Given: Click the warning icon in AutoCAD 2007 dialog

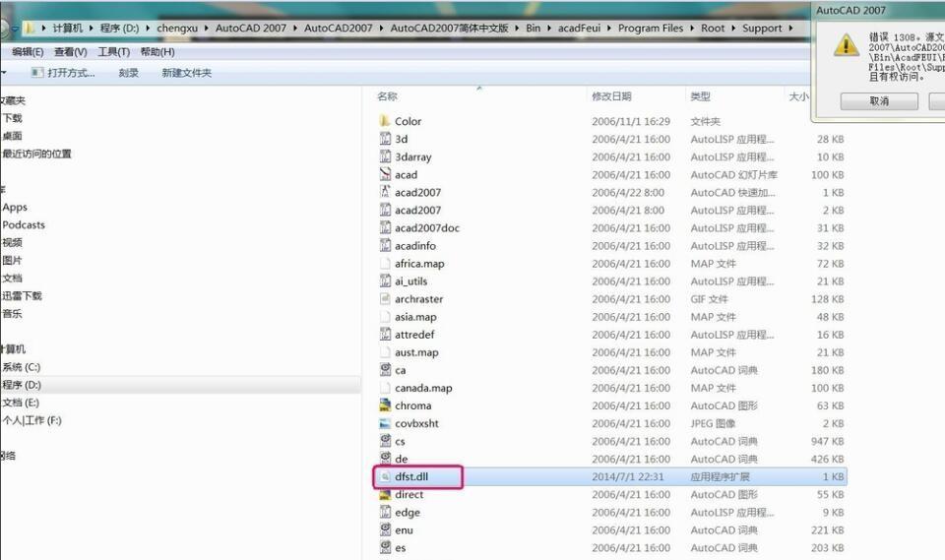Looking at the screenshot, I should pos(847,44).
